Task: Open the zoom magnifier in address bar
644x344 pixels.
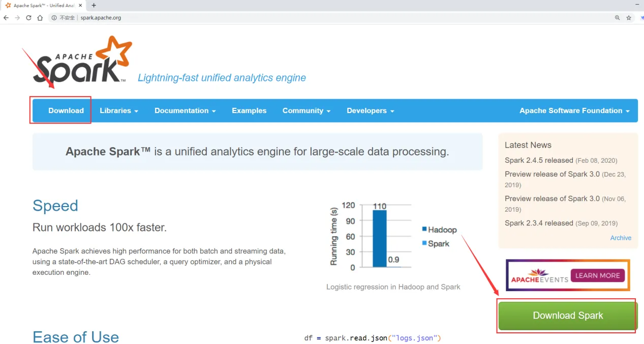Action: (x=617, y=18)
